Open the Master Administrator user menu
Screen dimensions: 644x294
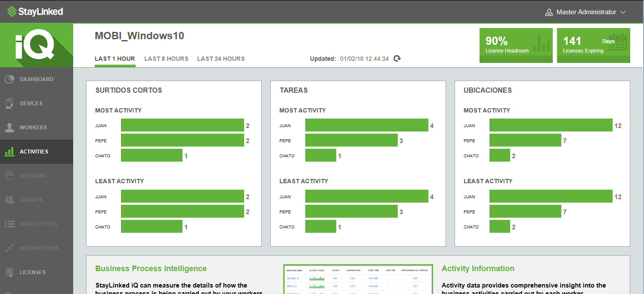click(x=586, y=13)
